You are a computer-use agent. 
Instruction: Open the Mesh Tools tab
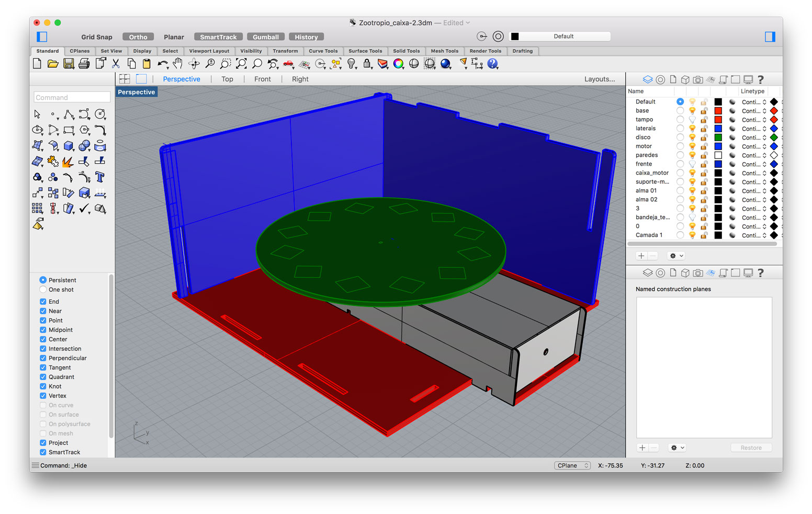(x=445, y=51)
